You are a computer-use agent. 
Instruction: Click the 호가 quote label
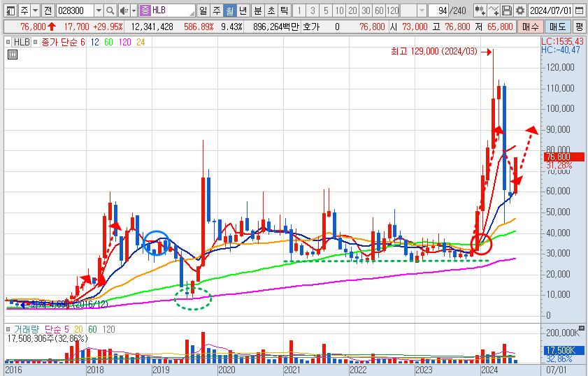(x=311, y=27)
